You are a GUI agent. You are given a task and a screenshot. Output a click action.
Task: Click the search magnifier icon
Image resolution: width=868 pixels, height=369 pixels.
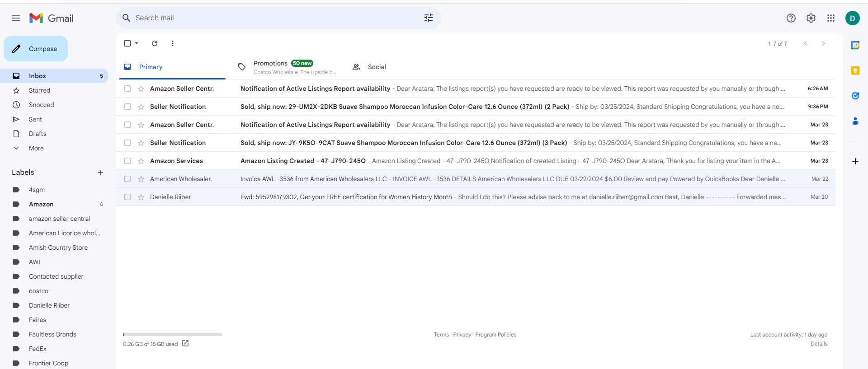point(127,18)
